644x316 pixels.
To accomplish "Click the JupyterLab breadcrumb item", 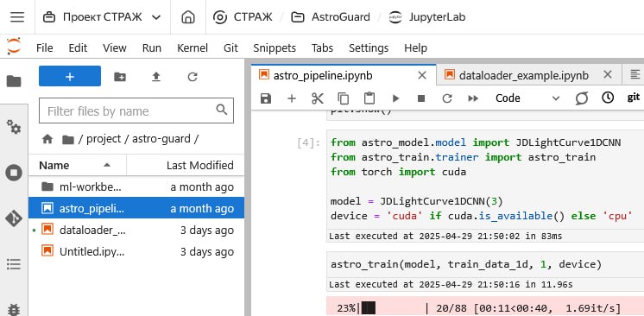I will point(427,17).
